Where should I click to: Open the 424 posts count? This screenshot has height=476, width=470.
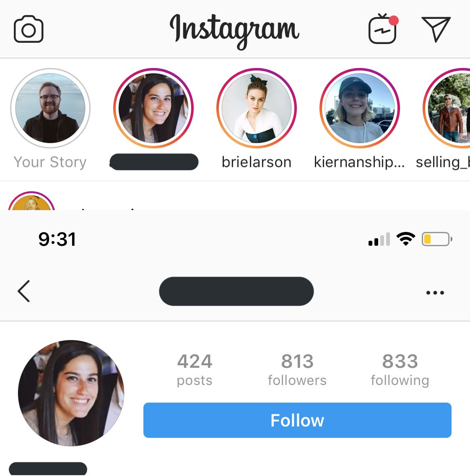(195, 369)
